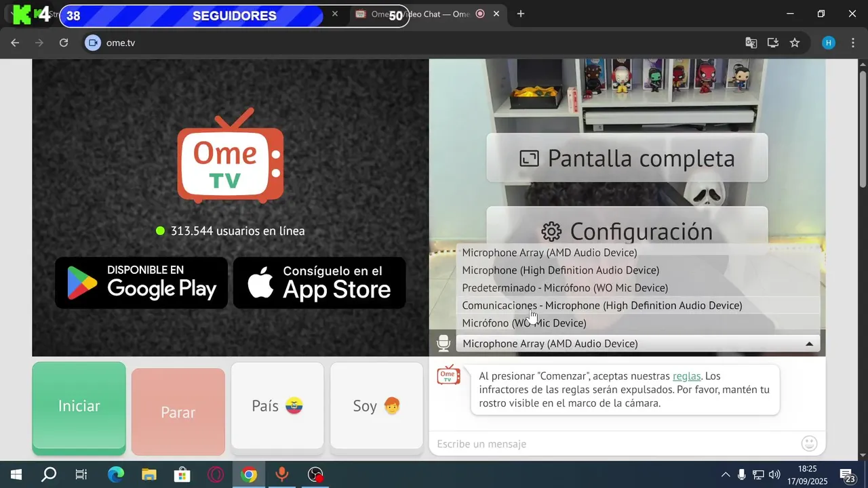Viewport: 868px width, 488px height.
Task: Select Microphone Array (AMD Audio Device) option
Action: point(638,253)
